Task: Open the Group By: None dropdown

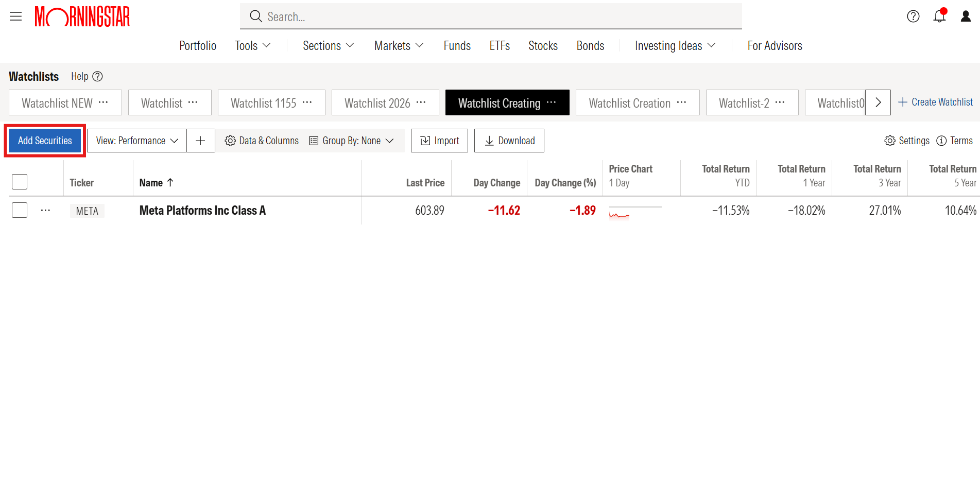Action: click(352, 141)
